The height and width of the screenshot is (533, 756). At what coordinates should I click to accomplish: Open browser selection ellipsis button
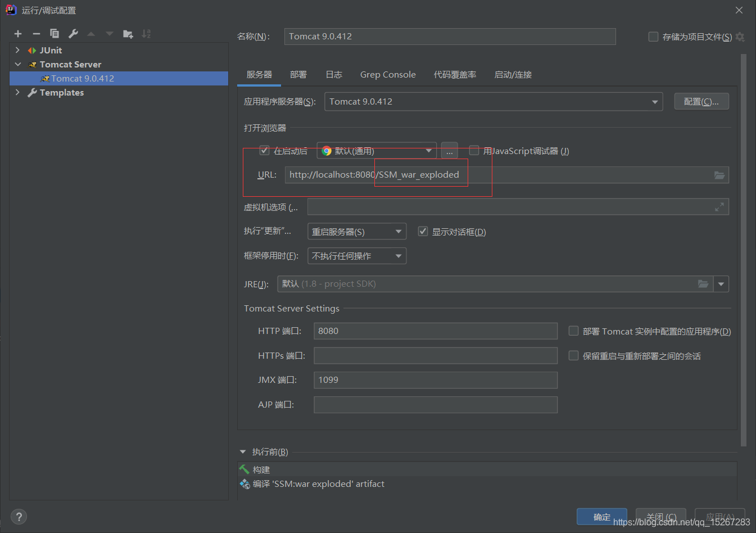(450, 151)
